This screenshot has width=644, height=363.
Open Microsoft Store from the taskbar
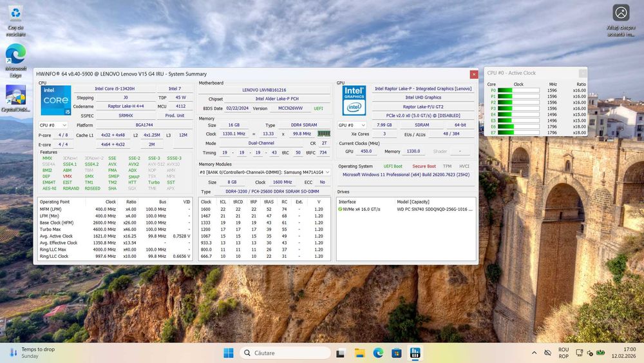396,353
